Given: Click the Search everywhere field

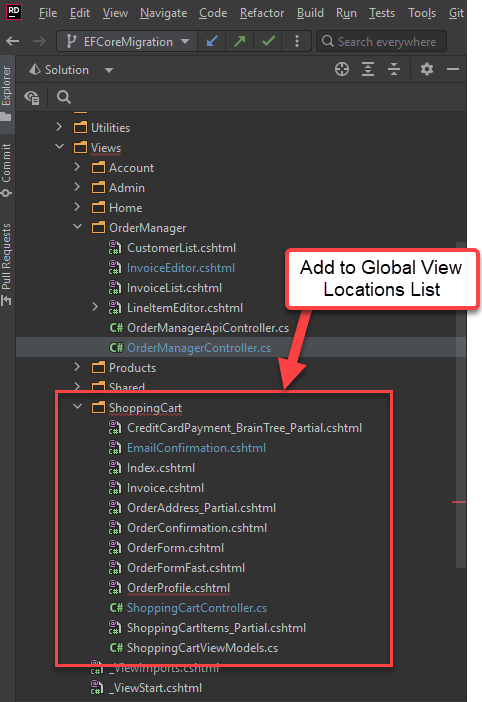Looking at the screenshot, I should [381, 42].
